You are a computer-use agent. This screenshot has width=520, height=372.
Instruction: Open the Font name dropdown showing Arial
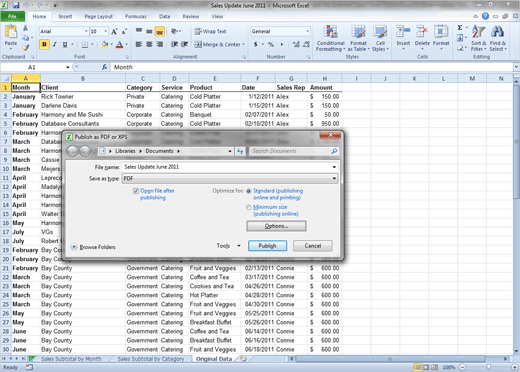(x=86, y=31)
